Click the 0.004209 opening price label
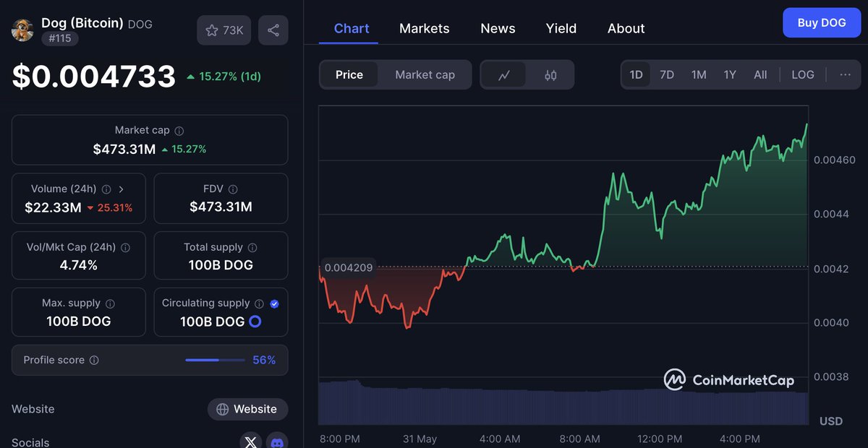 pos(348,267)
